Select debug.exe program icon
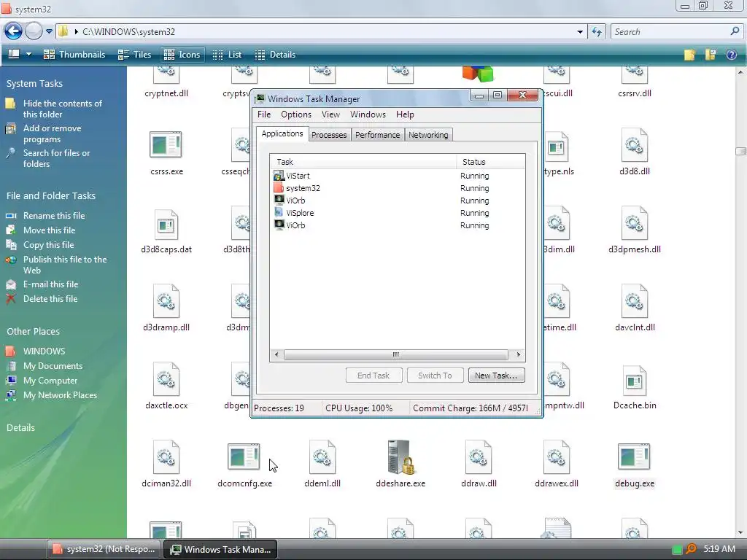 pos(634,456)
